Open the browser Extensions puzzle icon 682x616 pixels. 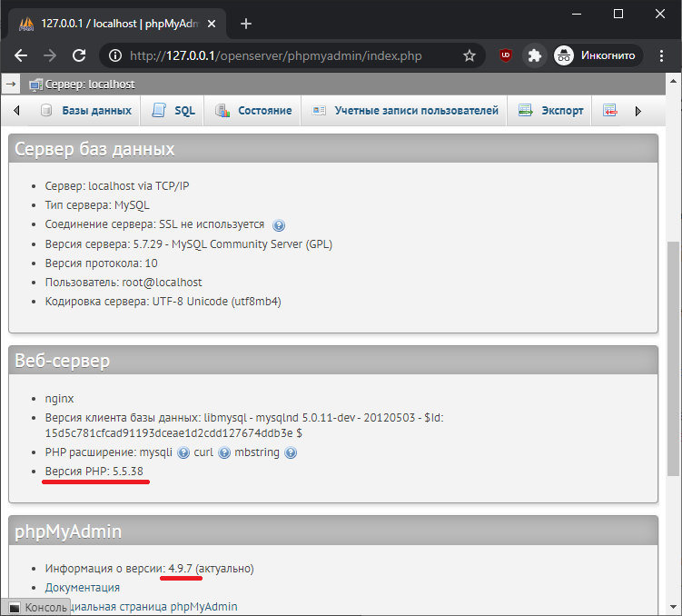[535, 55]
